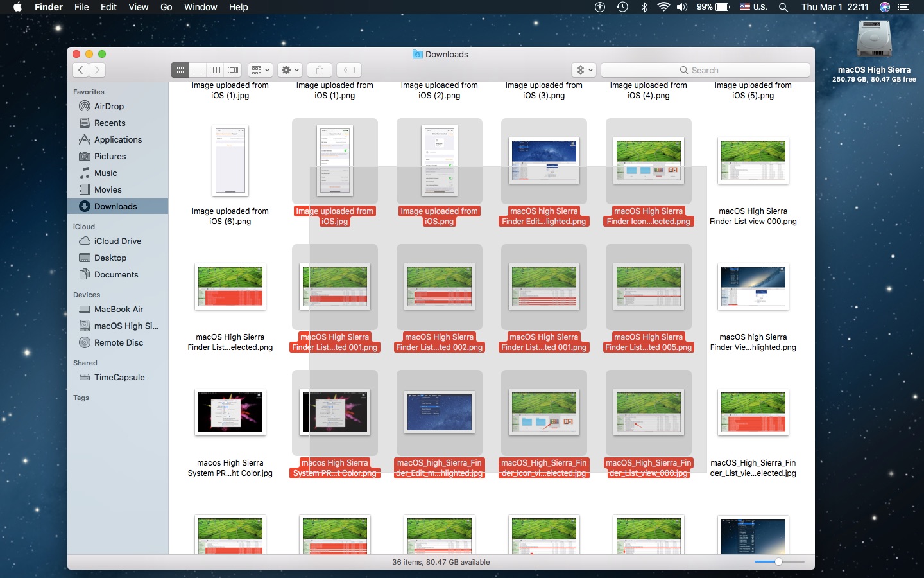Open the Dropbox toolbar dropdown
This screenshot has width=924, height=578.
[584, 70]
